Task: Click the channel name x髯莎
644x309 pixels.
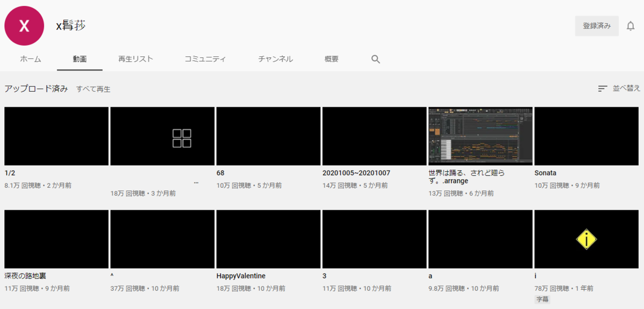Action: click(71, 25)
